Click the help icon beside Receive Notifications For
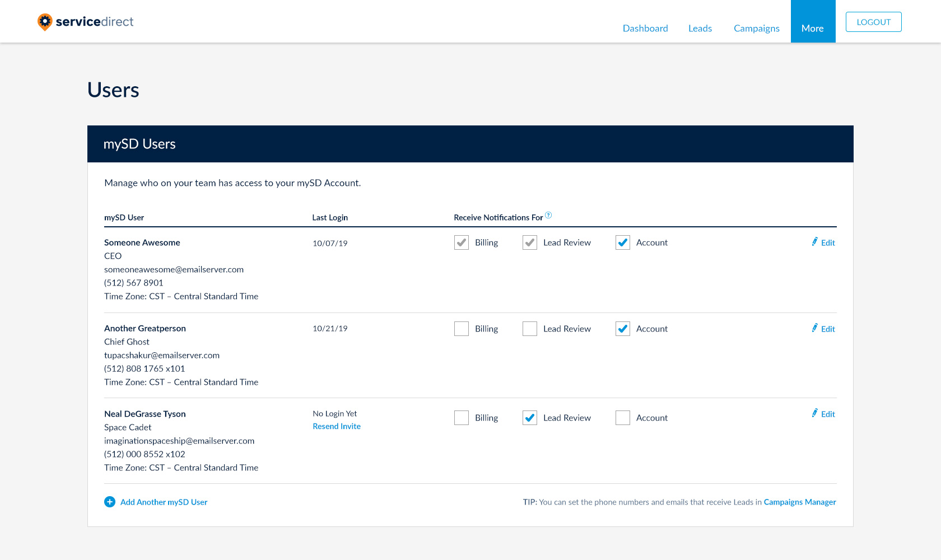941x560 pixels. (x=548, y=215)
